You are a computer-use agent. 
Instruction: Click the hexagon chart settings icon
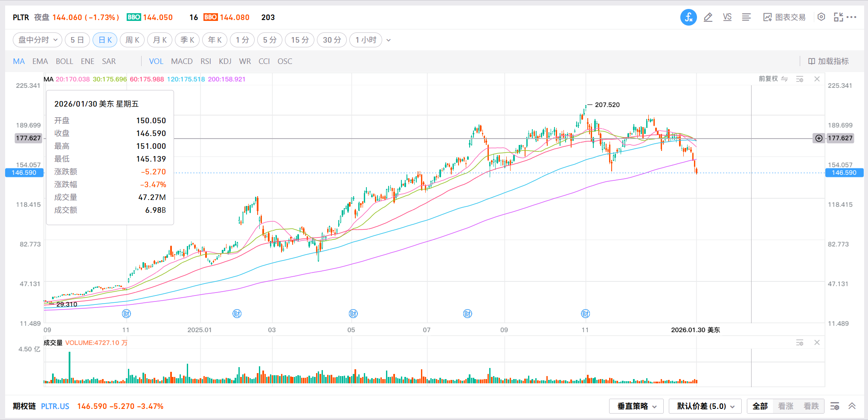[x=821, y=17]
